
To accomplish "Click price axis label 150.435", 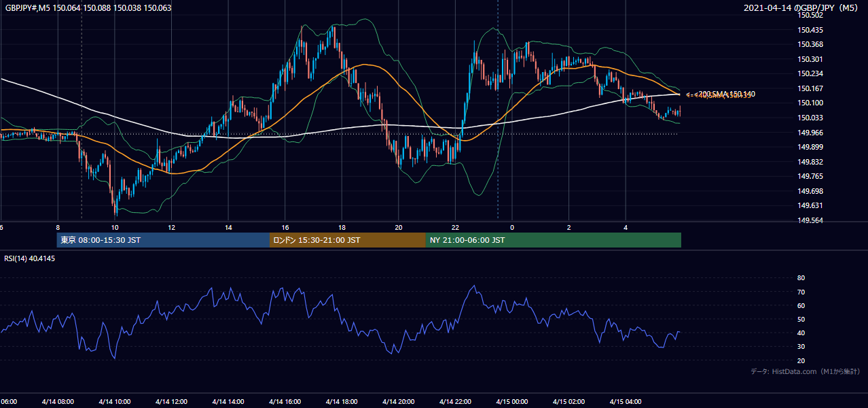I will (810, 30).
